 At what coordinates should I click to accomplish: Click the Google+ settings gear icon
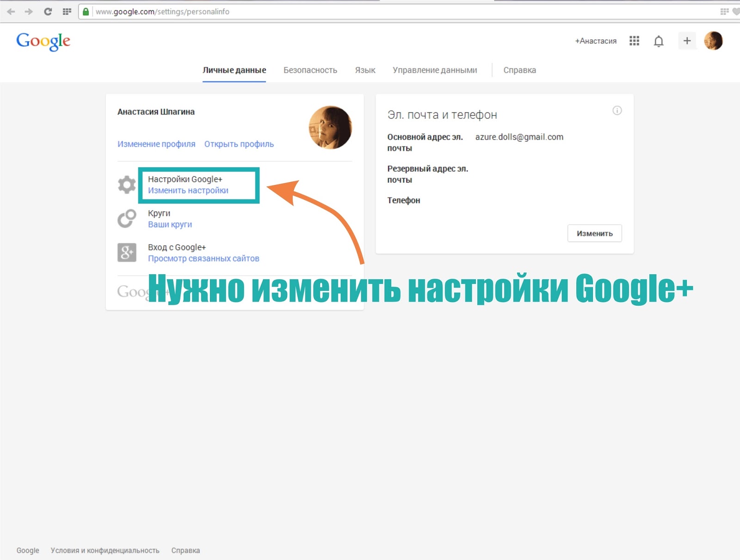(127, 185)
